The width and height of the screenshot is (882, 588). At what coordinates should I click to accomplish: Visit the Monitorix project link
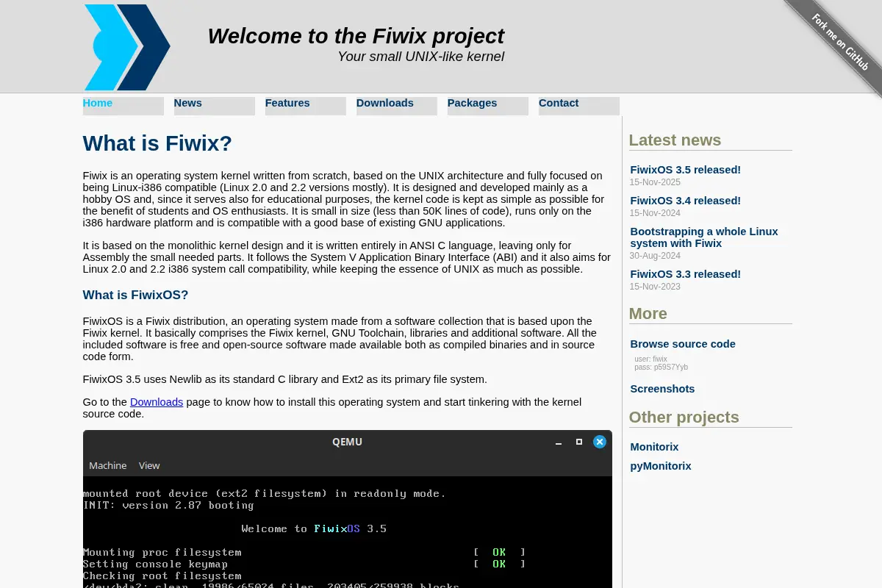[654, 447]
